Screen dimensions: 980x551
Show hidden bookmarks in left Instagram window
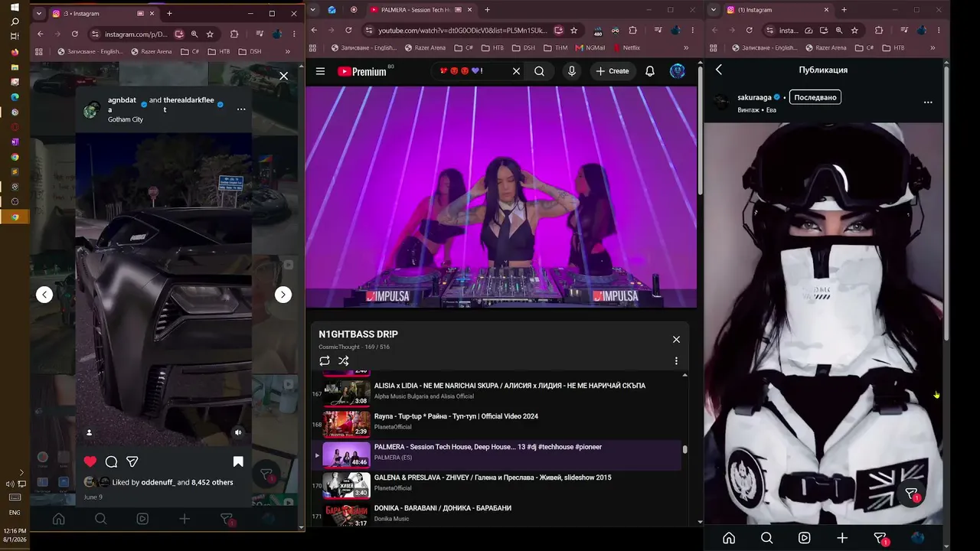tap(288, 51)
